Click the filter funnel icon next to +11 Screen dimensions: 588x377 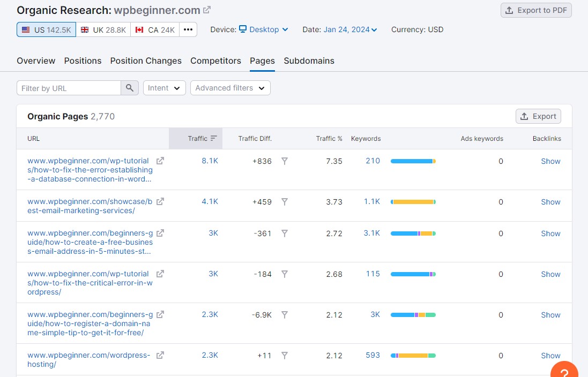pos(285,356)
